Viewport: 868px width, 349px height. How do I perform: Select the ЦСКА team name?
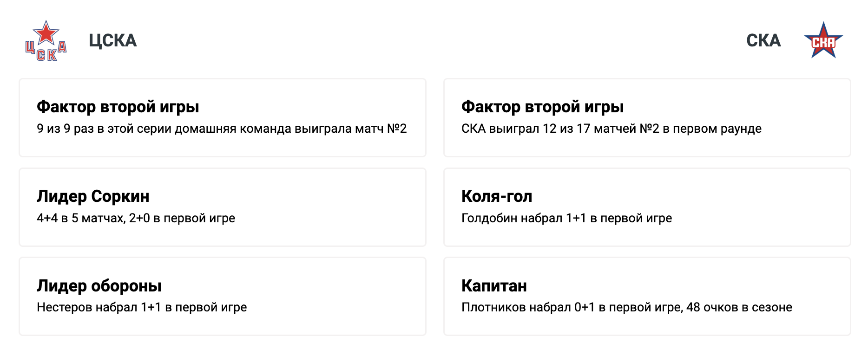[x=113, y=41]
